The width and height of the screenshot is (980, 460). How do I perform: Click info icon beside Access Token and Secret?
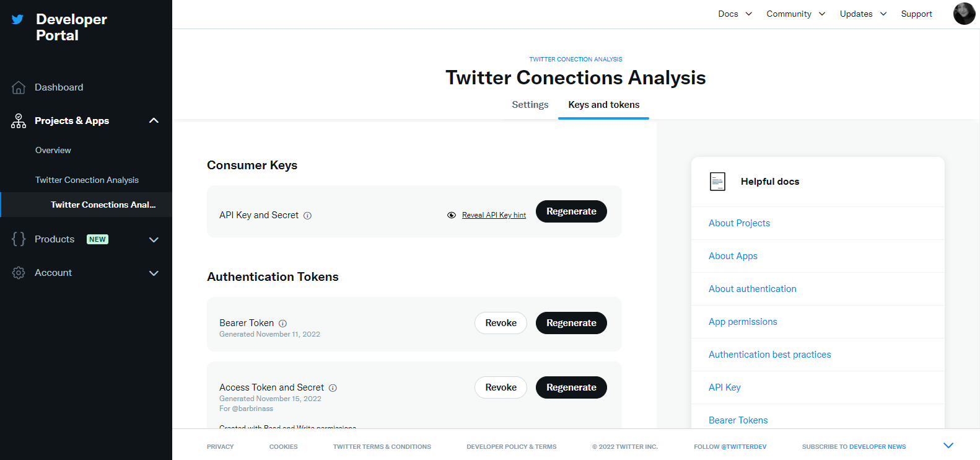click(333, 388)
